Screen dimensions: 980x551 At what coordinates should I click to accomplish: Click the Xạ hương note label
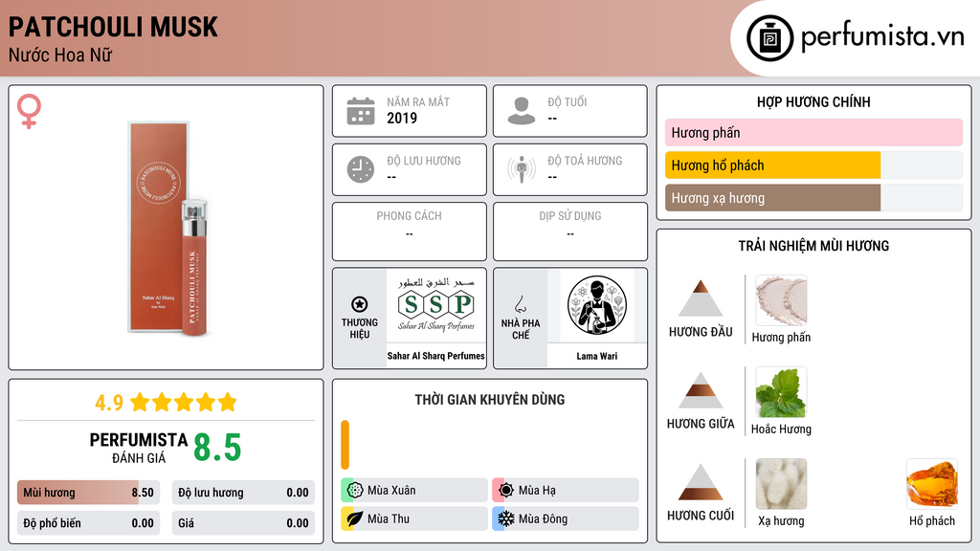click(x=781, y=521)
